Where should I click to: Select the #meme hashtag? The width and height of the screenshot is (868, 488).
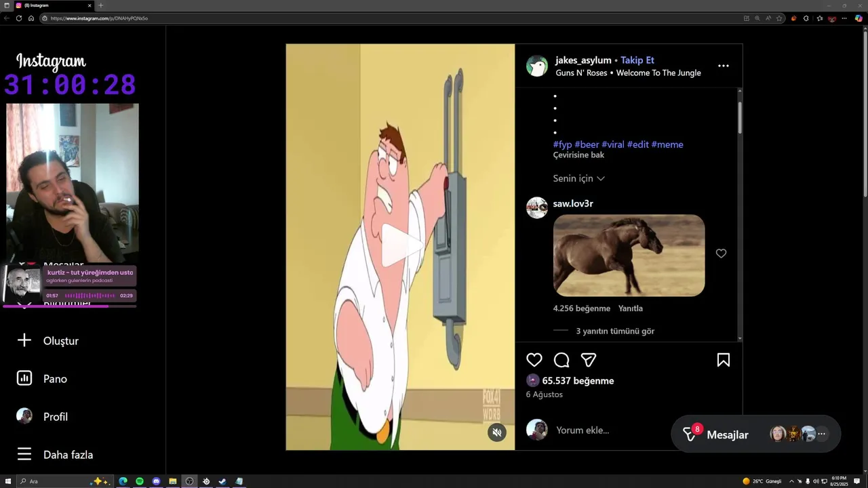[x=667, y=144]
